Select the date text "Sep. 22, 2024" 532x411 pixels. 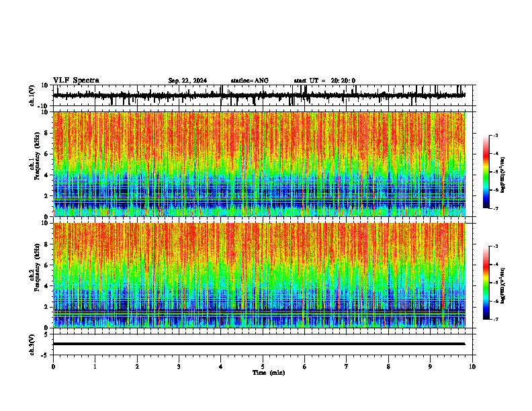[187, 81]
